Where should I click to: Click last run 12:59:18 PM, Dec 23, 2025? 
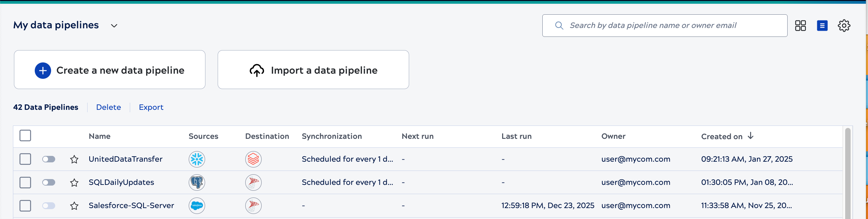click(548, 205)
